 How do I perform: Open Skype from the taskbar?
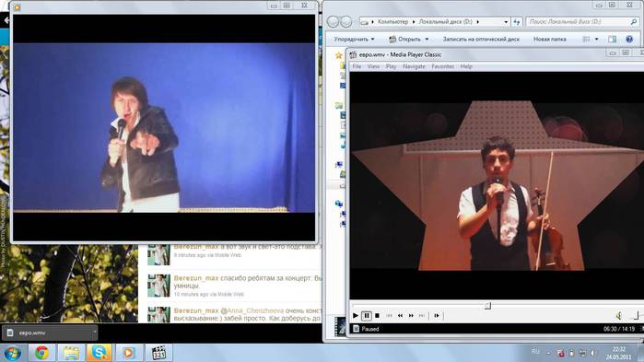[x=99, y=353]
